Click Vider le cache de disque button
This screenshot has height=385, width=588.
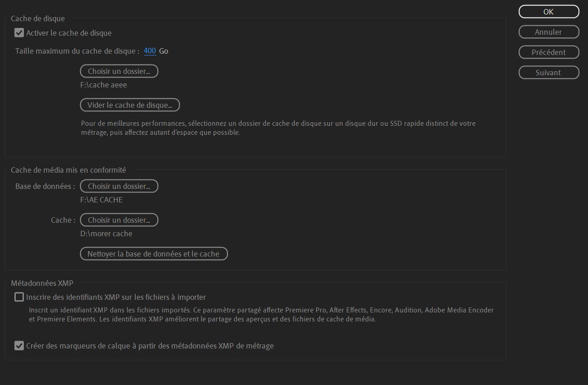[x=130, y=105]
